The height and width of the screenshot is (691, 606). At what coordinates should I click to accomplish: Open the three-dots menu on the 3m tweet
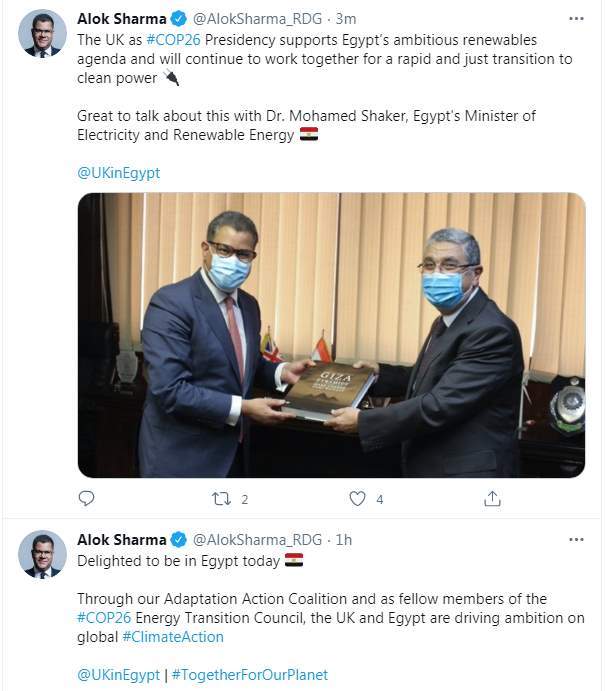pos(576,19)
